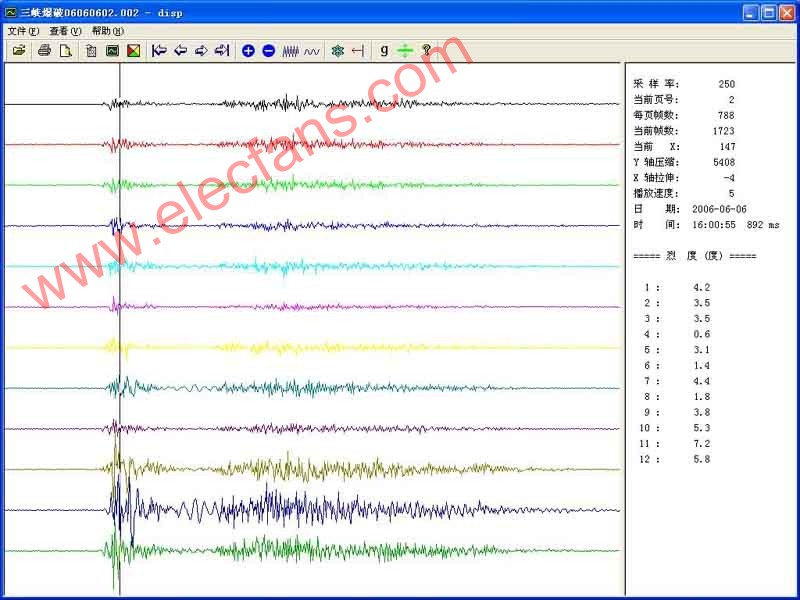Open the 查看 (View) menu
The image size is (800, 600).
coord(65,31)
